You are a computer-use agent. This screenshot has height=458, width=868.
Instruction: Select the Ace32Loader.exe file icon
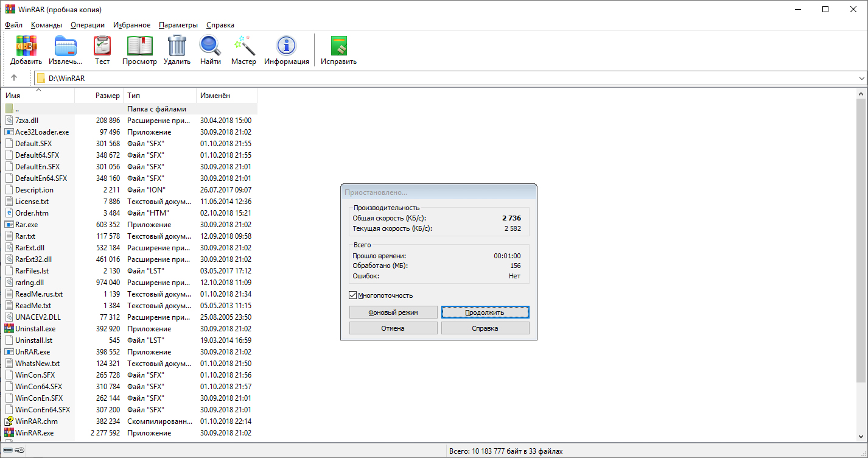[9, 132]
